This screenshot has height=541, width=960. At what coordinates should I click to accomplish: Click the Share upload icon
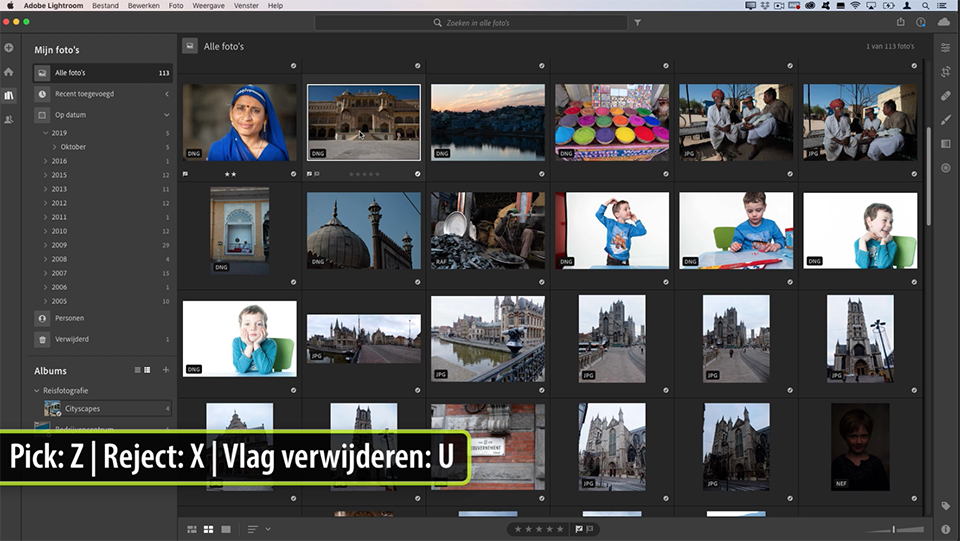(901, 22)
